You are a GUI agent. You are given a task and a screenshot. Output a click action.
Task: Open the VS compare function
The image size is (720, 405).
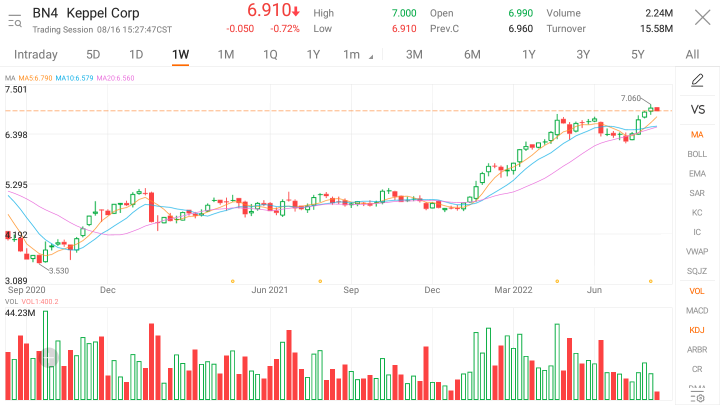click(697, 110)
